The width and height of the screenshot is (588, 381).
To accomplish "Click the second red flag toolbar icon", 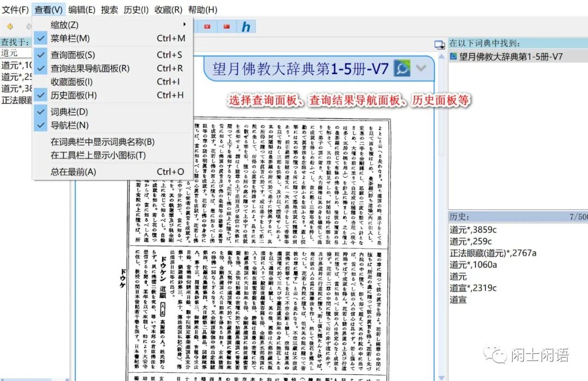I will point(226,27).
